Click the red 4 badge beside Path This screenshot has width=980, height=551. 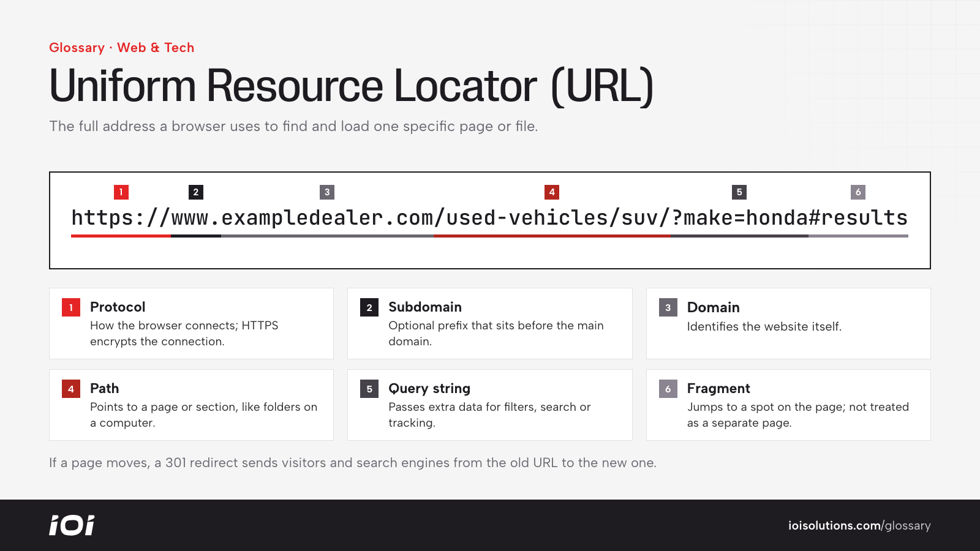[71, 389]
